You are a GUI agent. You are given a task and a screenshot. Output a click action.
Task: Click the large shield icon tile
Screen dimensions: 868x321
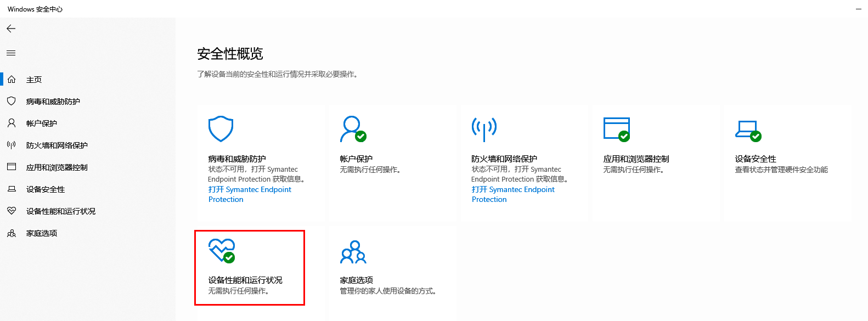point(221,129)
